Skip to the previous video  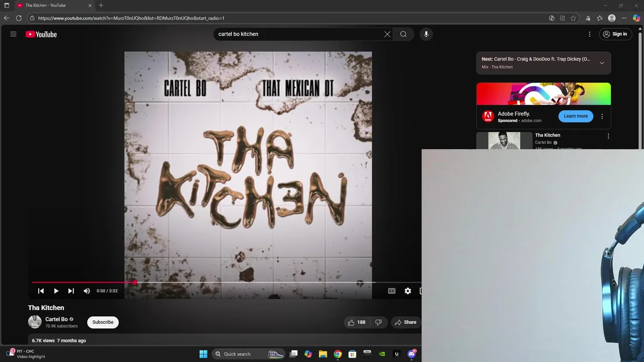pyautogui.click(x=41, y=291)
